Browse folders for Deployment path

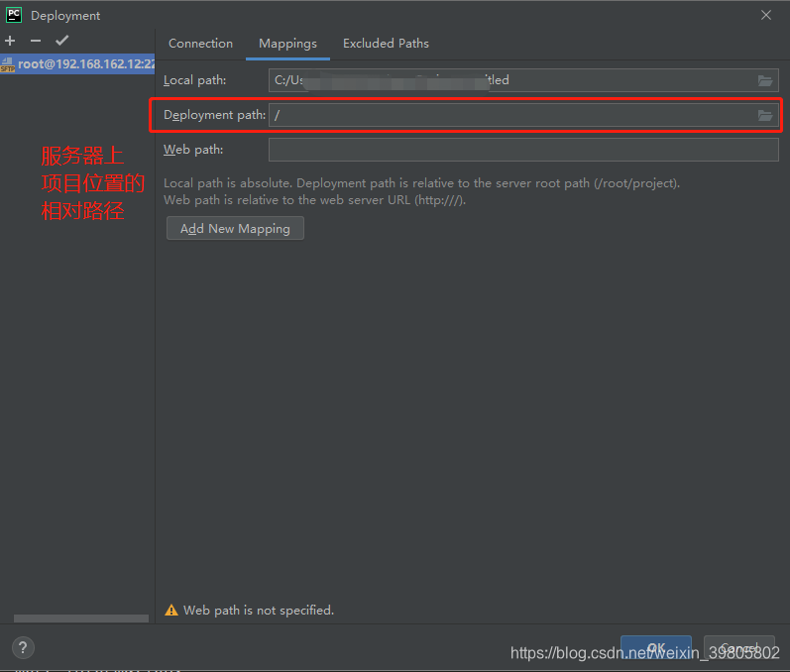point(765,115)
